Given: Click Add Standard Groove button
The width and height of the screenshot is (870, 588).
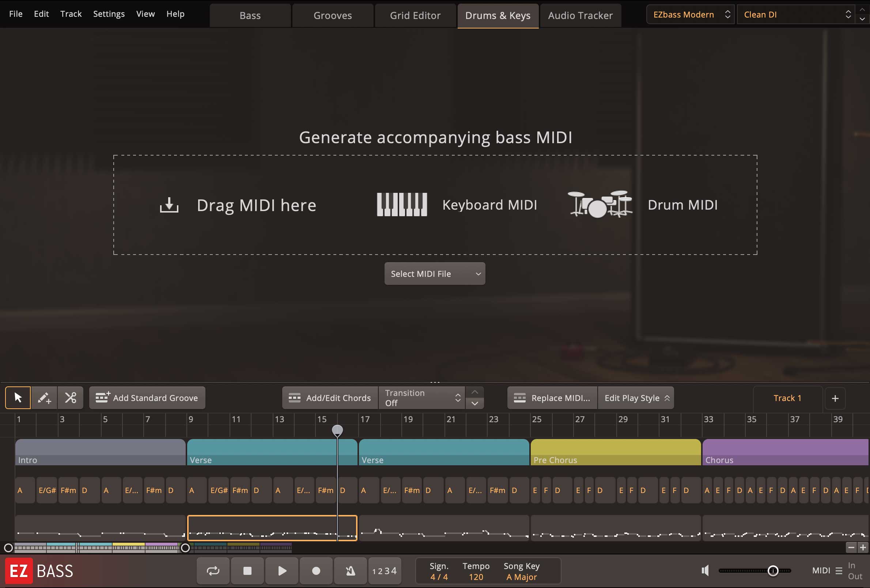Looking at the screenshot, I should click(x=147, y=398).
